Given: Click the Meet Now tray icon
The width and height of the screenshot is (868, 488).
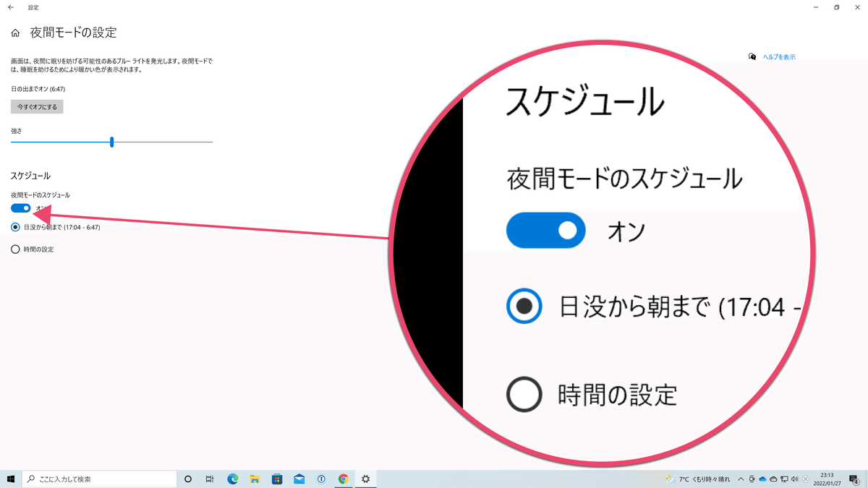Looking at the screenshot, I should (x=752, y=479).
